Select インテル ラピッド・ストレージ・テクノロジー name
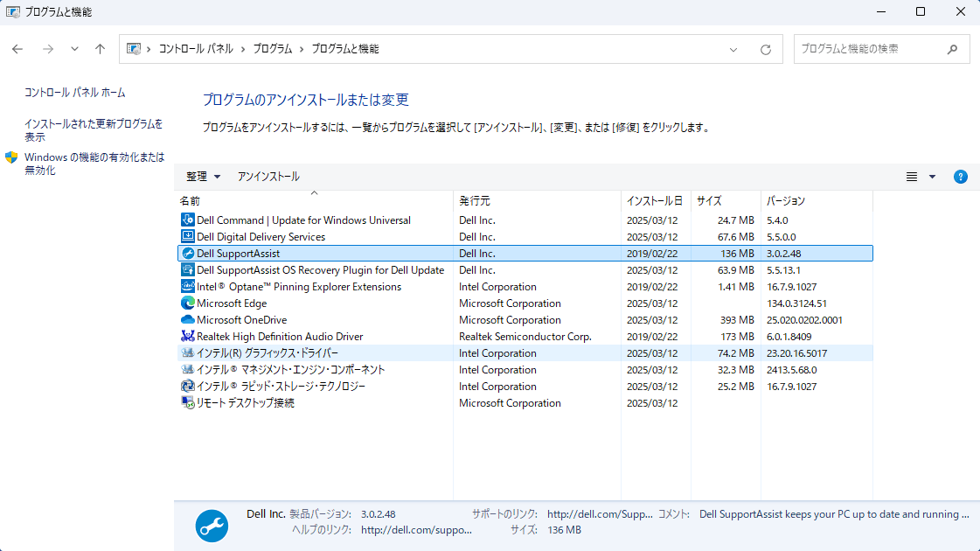This screenshot has height=551, width=980. (x=281, y=386)
